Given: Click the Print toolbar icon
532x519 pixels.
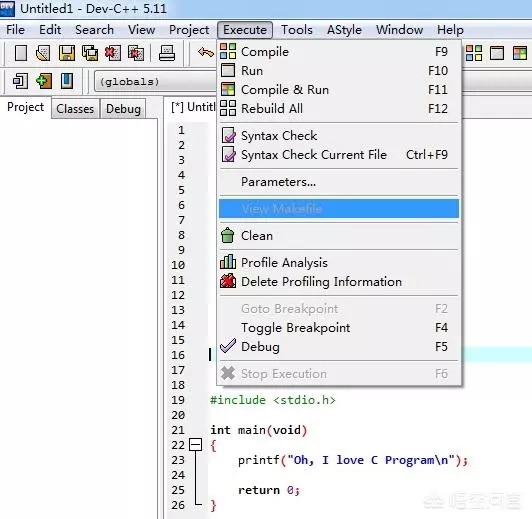Looking at the screenshot, I should 167,53.
